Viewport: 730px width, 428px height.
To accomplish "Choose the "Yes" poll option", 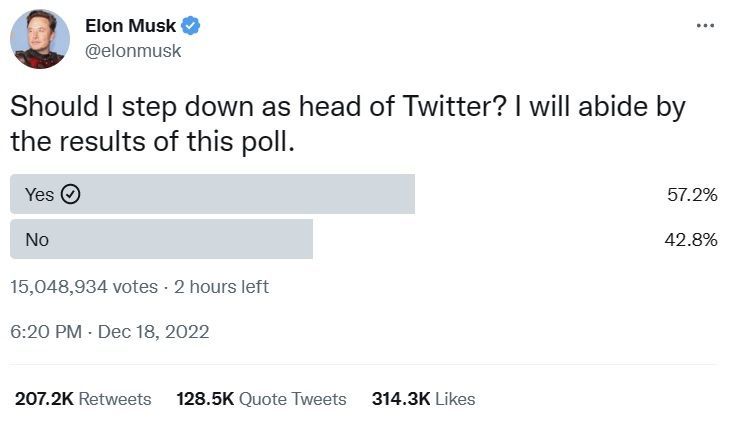I will [x=40, y=195].
